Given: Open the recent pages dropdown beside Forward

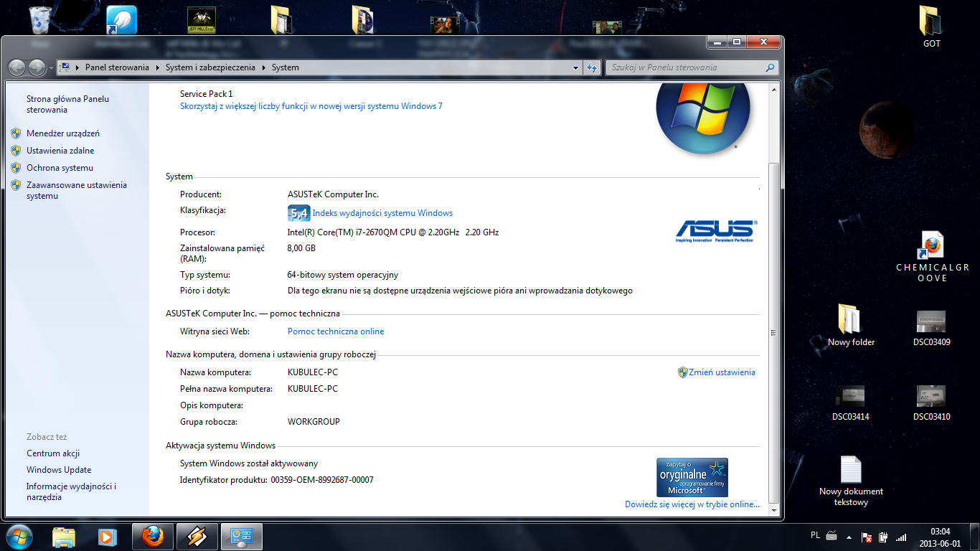Looking at the screenshot, I should (51, 68).
